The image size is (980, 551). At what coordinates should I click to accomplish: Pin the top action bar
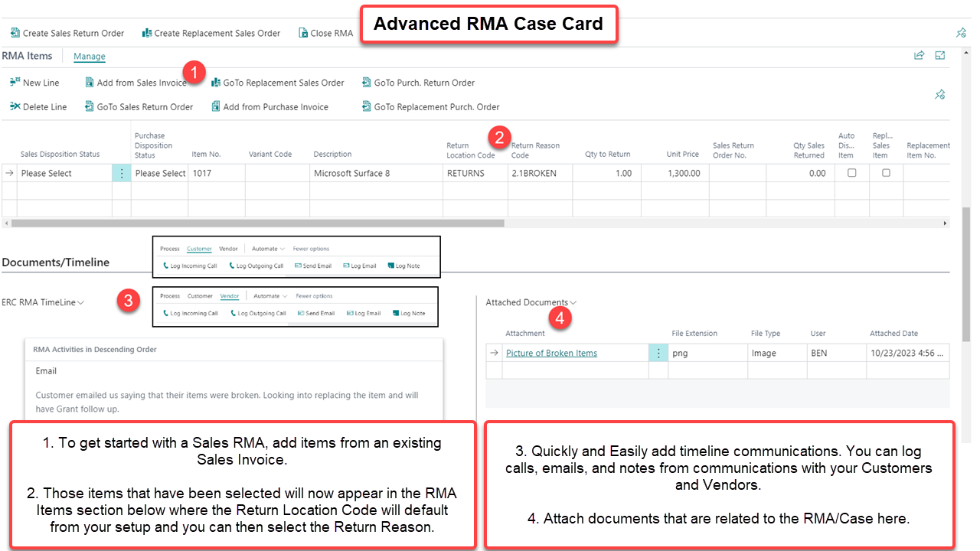pyautogui.click(x=961, y=33)
